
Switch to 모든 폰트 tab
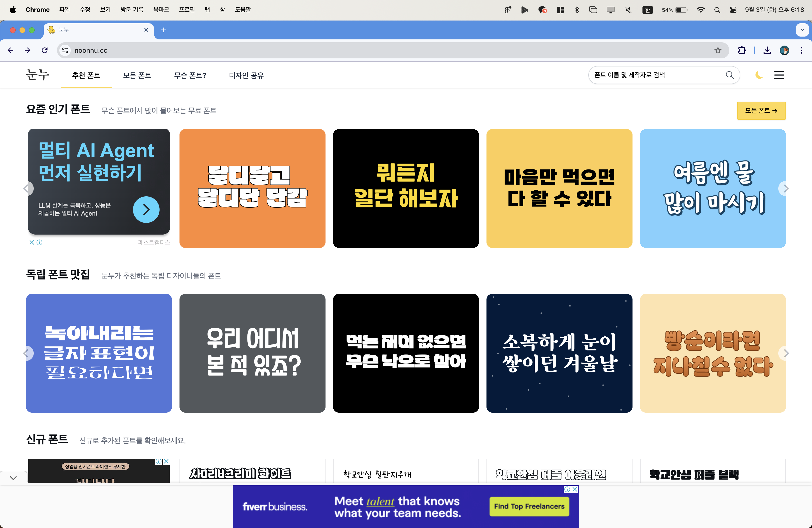(137, 75)
